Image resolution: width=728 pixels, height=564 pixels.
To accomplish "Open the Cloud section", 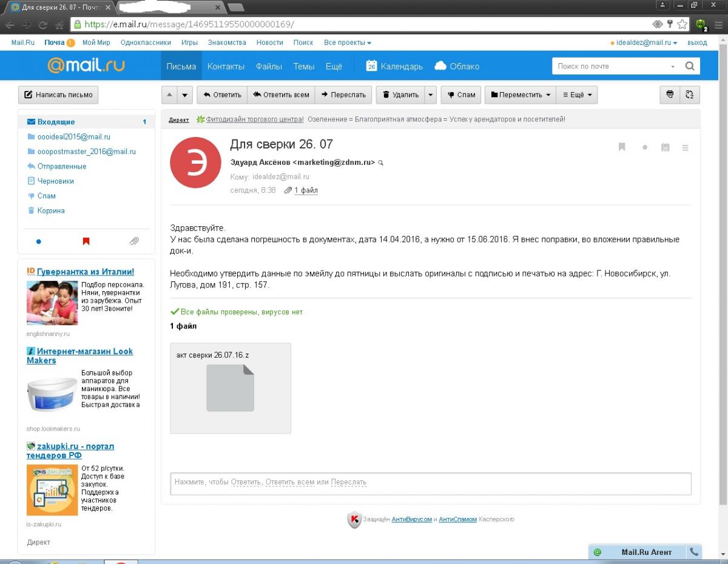I will [457, 66].
